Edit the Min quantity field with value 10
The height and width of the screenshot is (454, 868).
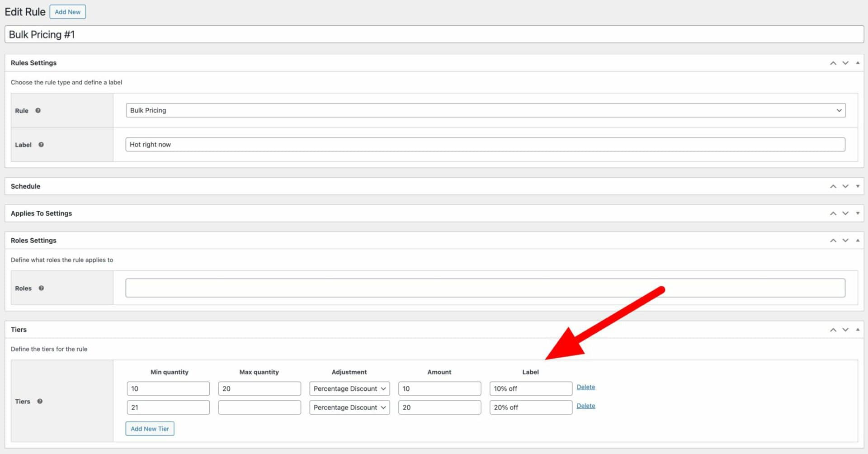(x=168, y=388)
